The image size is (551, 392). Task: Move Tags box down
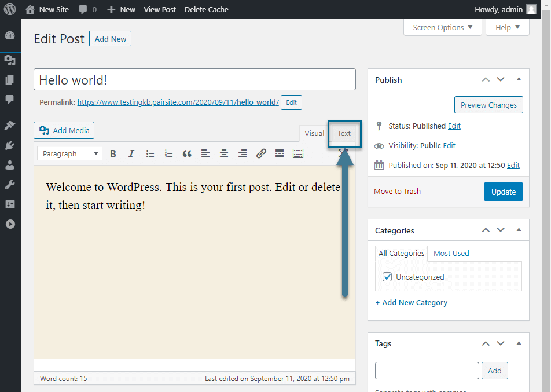pos(501,343)
